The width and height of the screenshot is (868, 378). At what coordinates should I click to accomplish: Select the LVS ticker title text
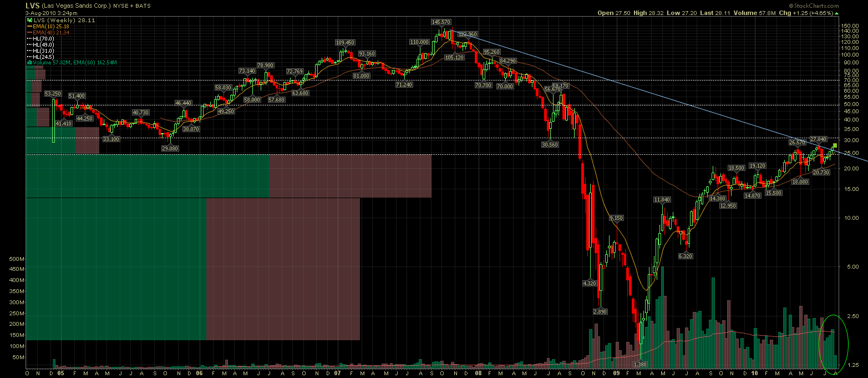pos(33,6)
